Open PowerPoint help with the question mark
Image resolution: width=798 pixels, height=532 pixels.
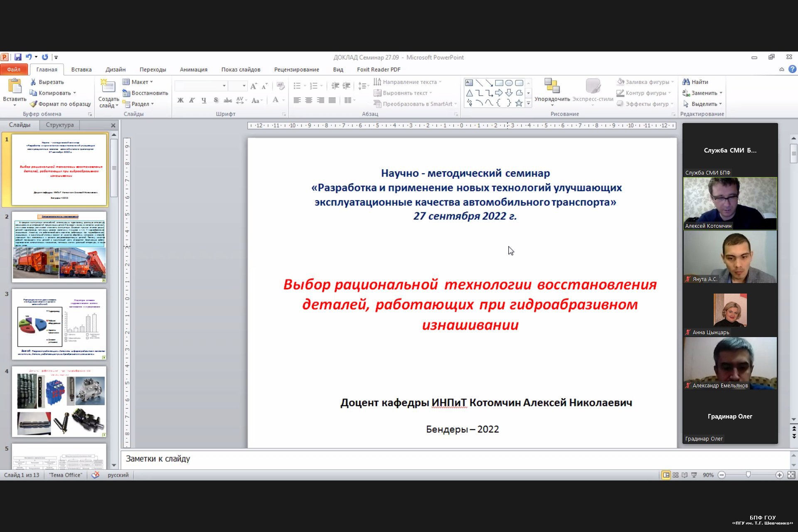click(x=792, y=69)
